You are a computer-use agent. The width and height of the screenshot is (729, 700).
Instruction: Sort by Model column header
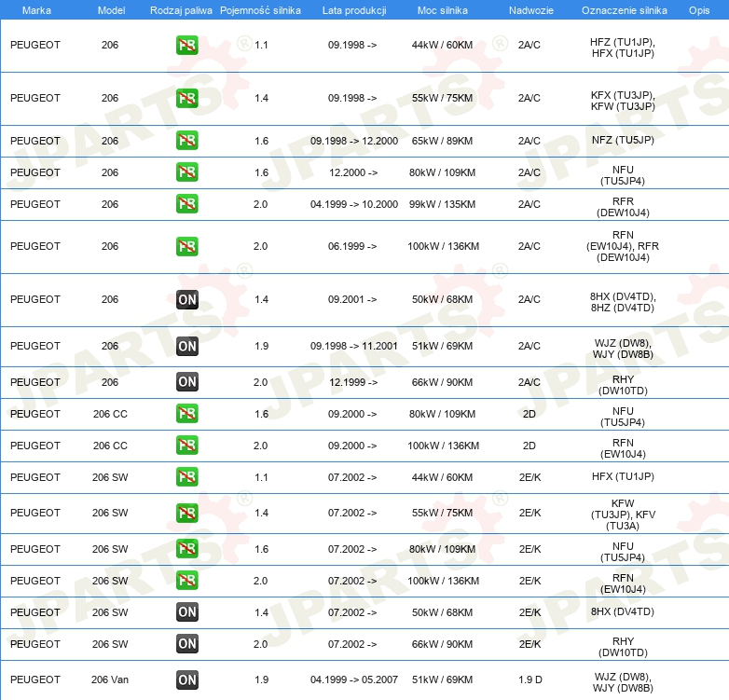pyautogui.click(x=111, y=10)
